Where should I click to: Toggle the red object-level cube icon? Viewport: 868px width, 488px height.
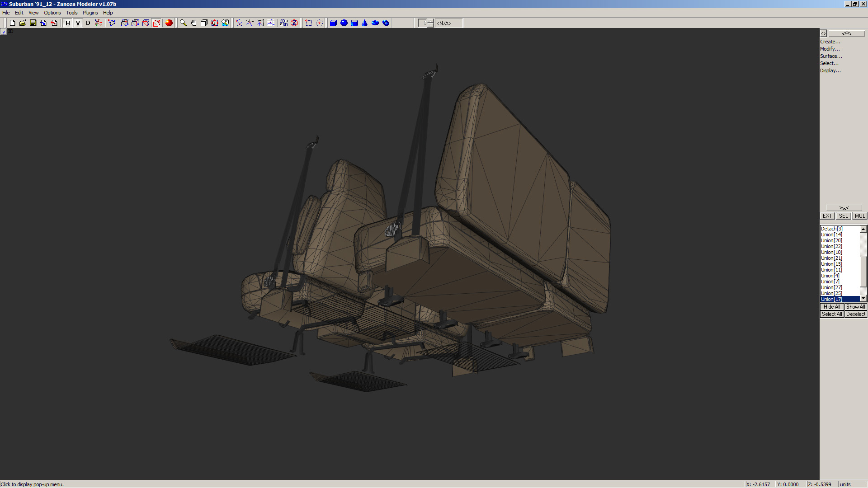pos(156,23)
